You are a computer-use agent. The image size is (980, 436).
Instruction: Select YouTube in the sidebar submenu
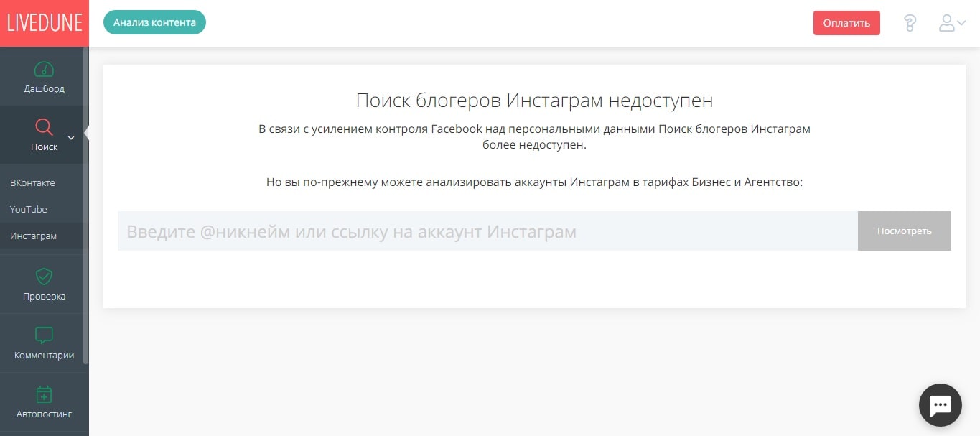pyautogui.click(x=29, y=209)
